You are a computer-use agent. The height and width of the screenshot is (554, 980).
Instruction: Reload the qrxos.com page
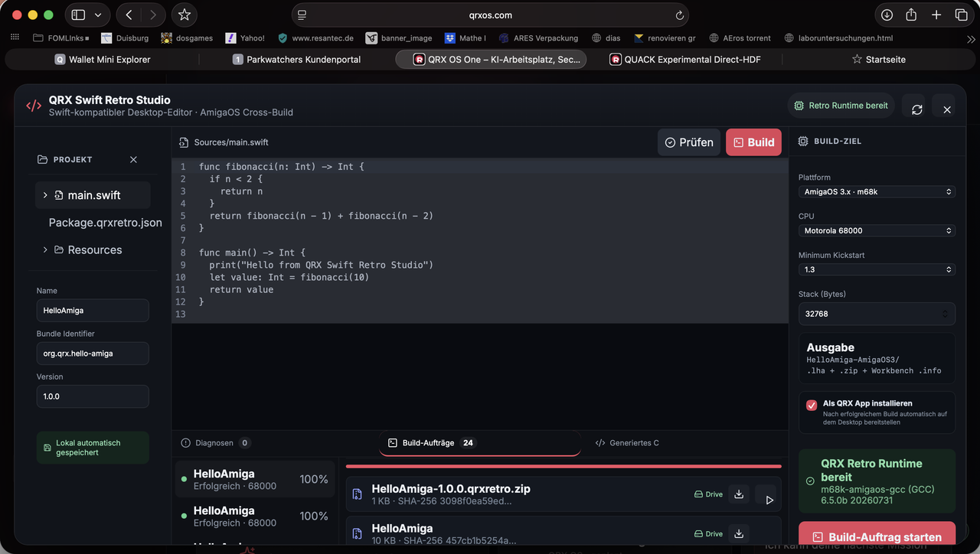click(x=679, y=15)
